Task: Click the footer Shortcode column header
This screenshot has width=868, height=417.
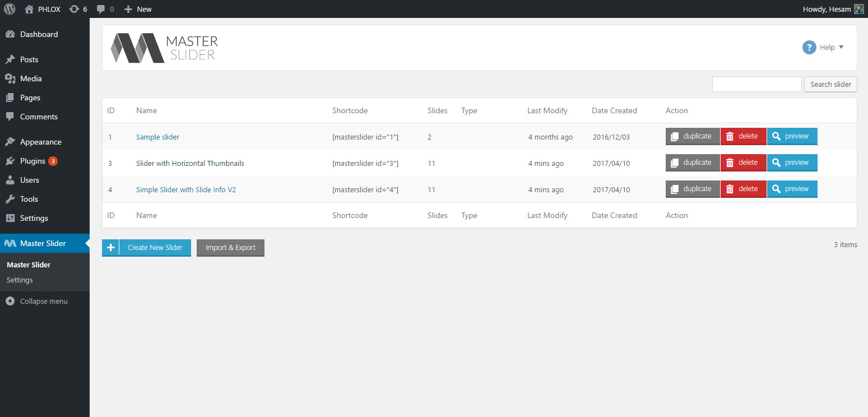Action: tap(350, 215)
